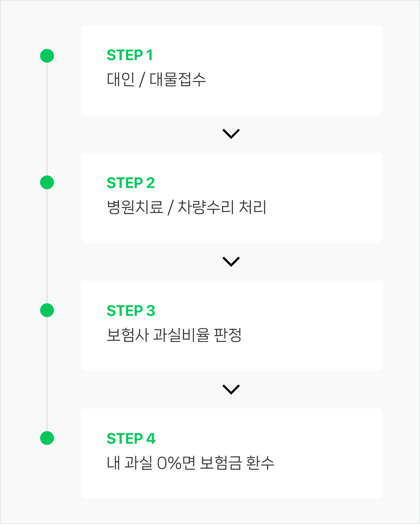Screen dimensions: 420x524
Task: Select the last green dot beside STEP 4
Action: coord(47,438)
